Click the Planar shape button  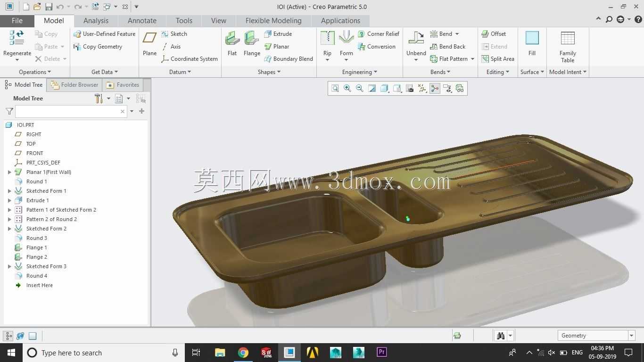[277, 47]
